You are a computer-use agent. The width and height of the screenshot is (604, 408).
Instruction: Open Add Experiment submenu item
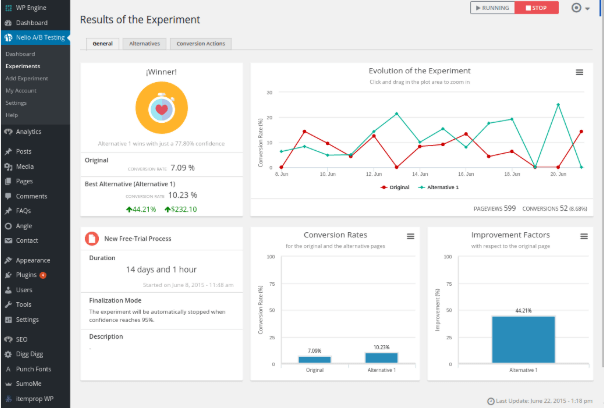27,79
